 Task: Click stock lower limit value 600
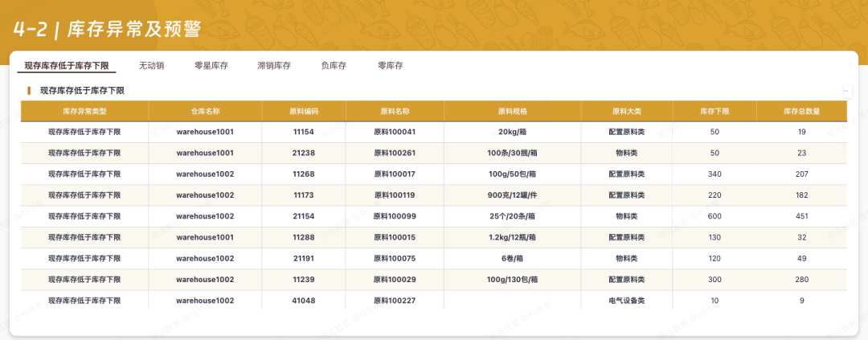[714, 216]
